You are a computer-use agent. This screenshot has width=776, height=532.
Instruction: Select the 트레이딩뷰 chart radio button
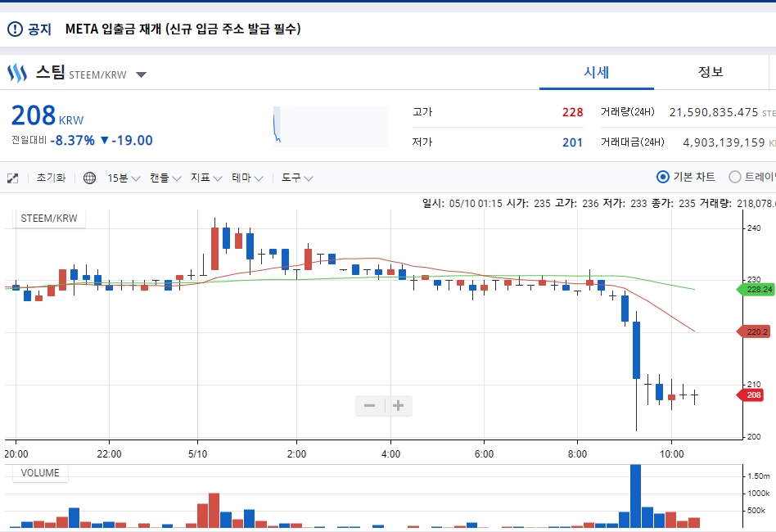click(x=735, y=177)
